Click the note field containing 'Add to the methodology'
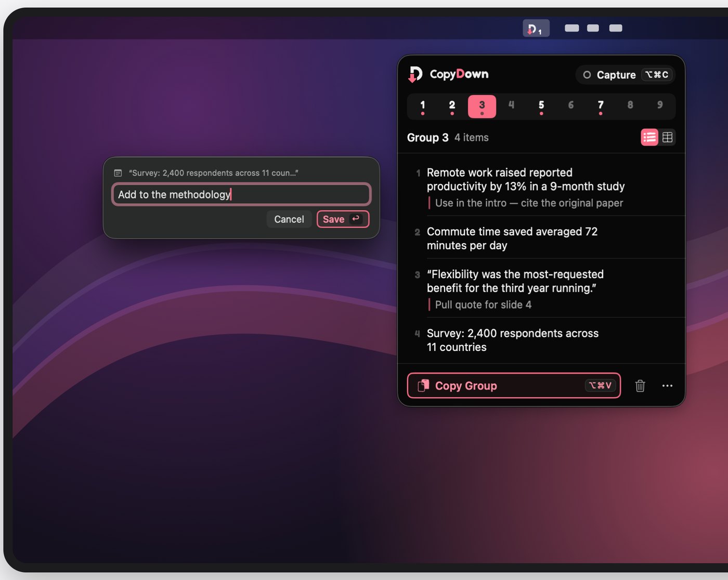The height and width of the screenshot is (580, 728). 241,194
